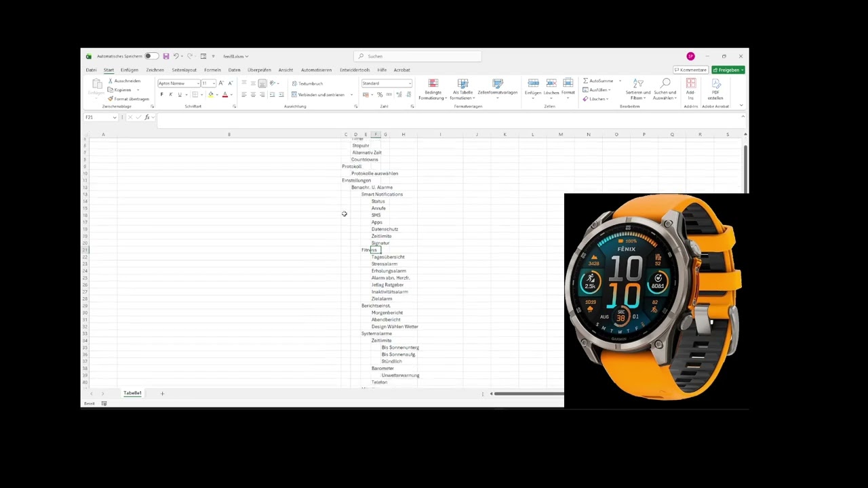Open Suchen und Auswählen

[x=665, y=90]
